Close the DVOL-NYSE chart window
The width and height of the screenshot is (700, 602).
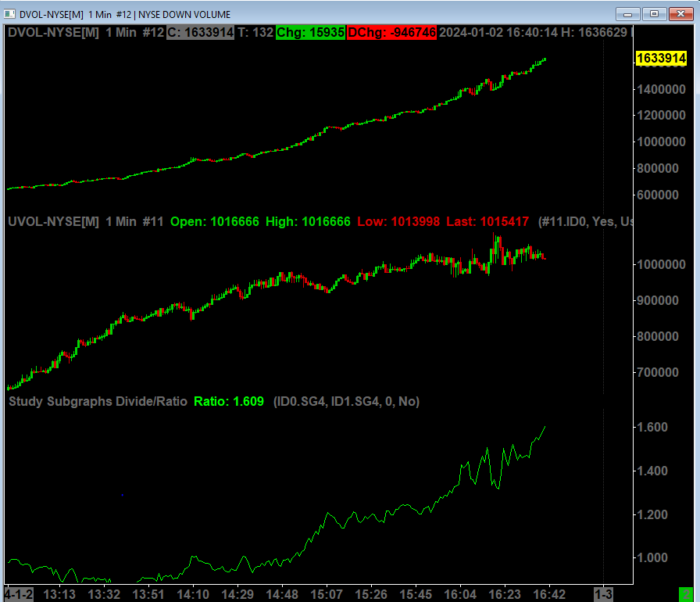coord(680,14)
